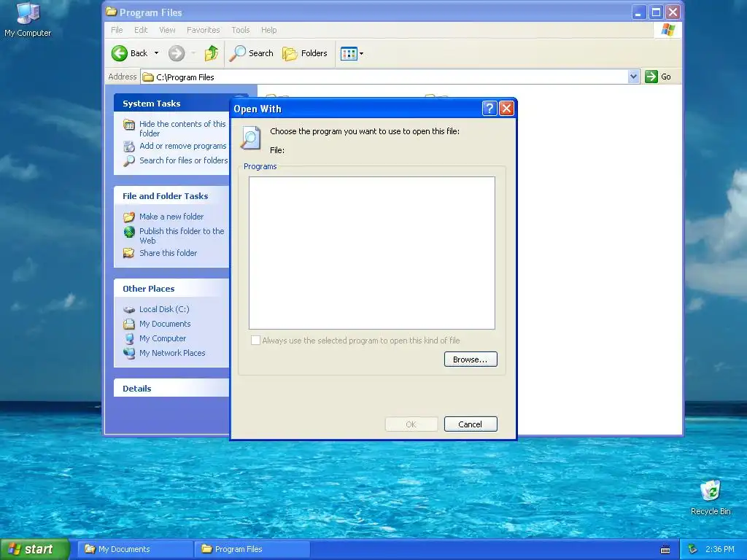Open the Edit menu
This screenshot has height=560, width=747.
click(141, 30)
